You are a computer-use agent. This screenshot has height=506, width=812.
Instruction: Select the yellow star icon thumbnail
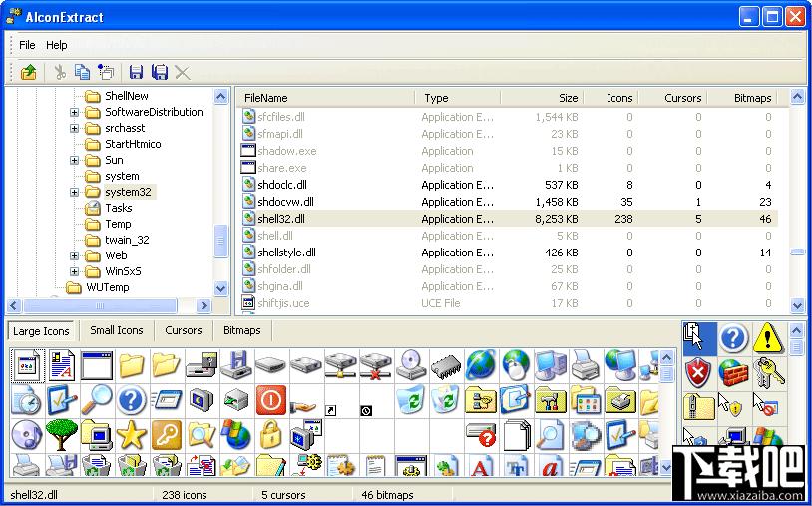pyautogui.click(x=131, y=433)
